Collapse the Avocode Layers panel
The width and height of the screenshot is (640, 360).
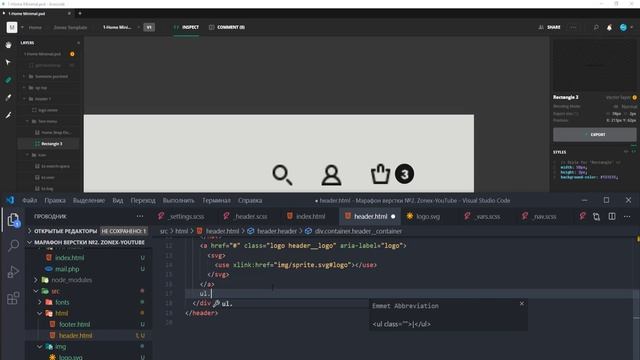pyautogui.click(x=78, y=43)
